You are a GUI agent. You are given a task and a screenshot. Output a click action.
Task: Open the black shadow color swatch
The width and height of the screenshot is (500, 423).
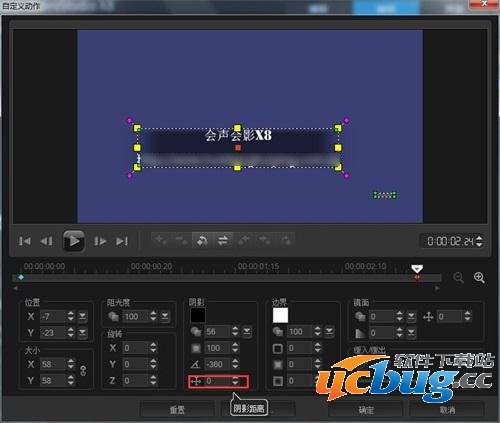tap(198, 315)
